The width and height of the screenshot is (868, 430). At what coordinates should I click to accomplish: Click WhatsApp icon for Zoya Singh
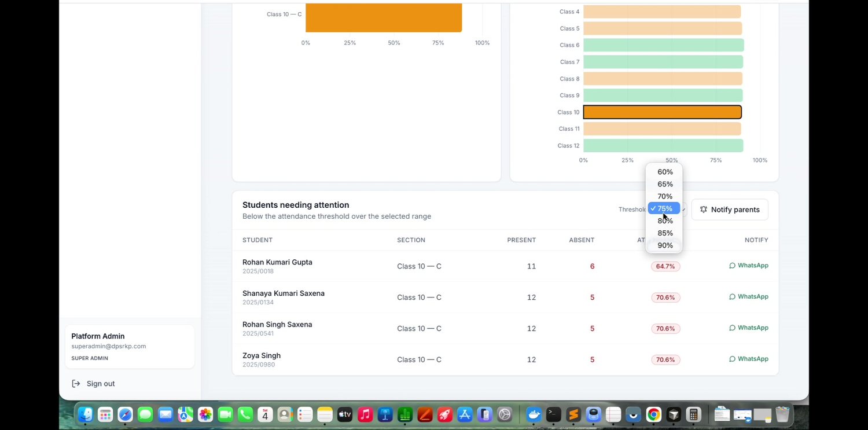click(x=732, y=359)
